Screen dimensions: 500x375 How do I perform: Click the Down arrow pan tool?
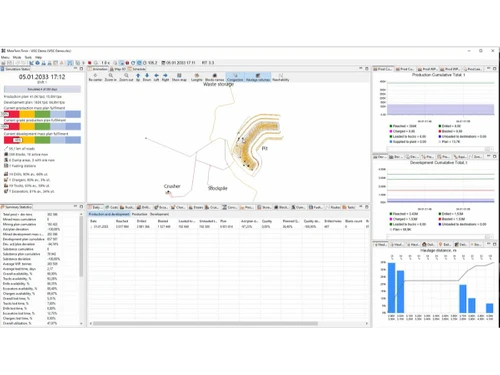coord(147,77)
